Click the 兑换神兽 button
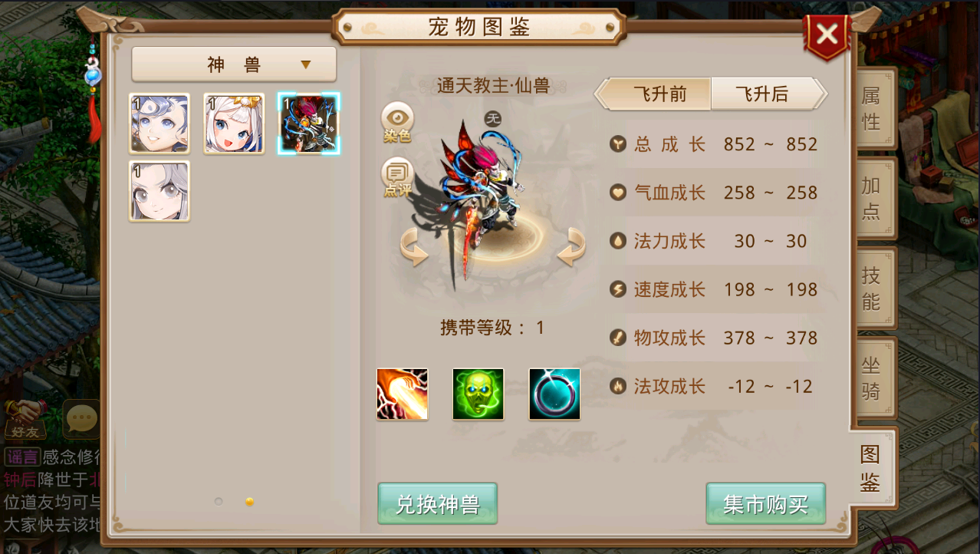This screenshot has width=980, height=554. 438,503
